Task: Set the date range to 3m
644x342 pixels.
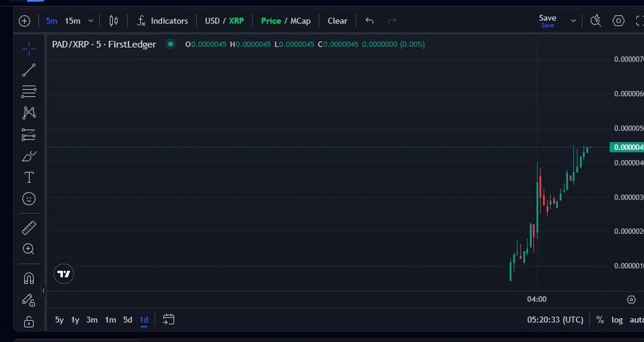Action: (92, 320)
